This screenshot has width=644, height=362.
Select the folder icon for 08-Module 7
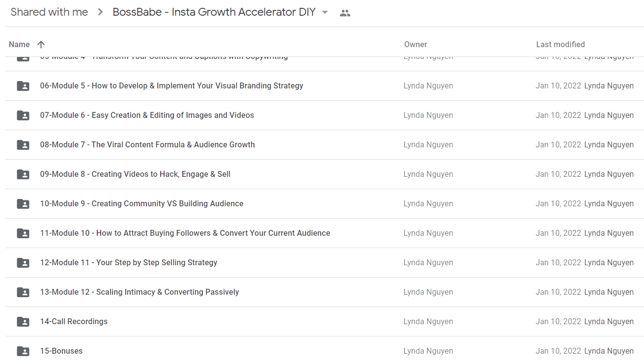[23, 145]
